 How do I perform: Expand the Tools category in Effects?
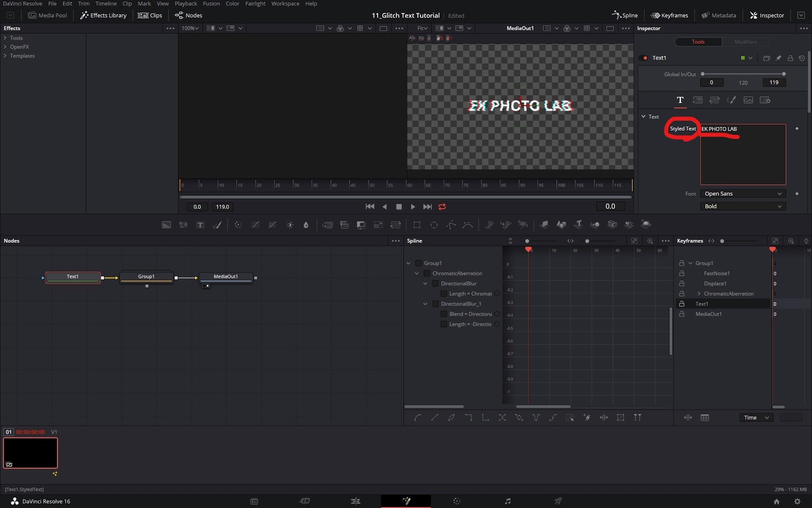click(x=5, y=38)
